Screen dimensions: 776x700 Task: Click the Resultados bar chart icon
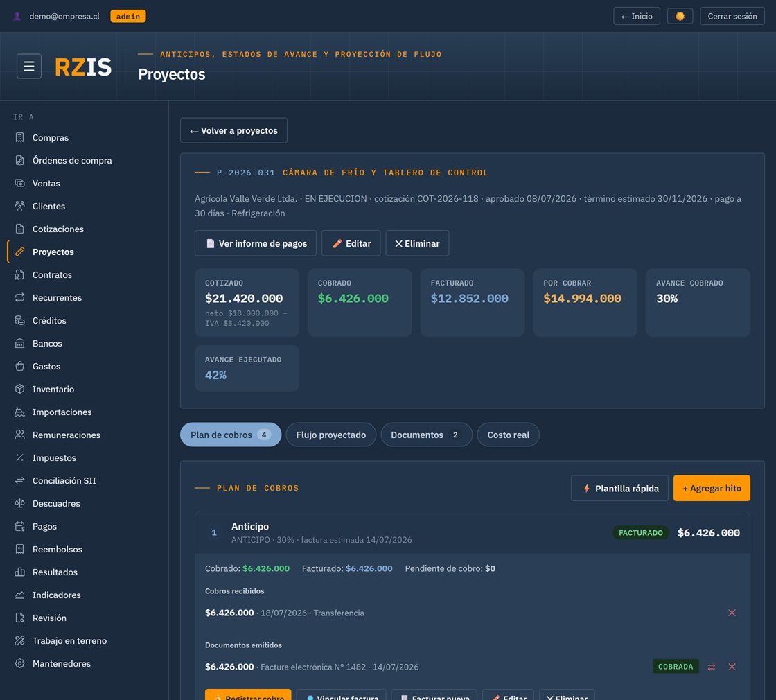20,572
